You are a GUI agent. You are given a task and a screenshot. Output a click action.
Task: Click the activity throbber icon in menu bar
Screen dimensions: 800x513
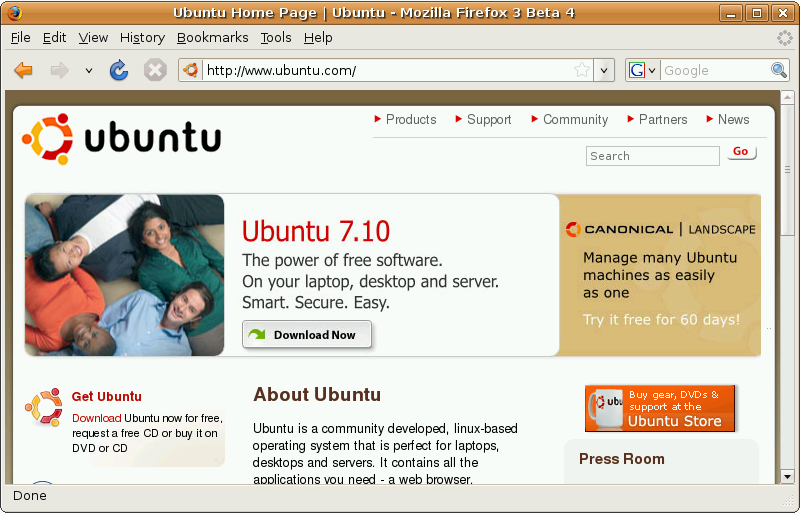tap(784, 38)
